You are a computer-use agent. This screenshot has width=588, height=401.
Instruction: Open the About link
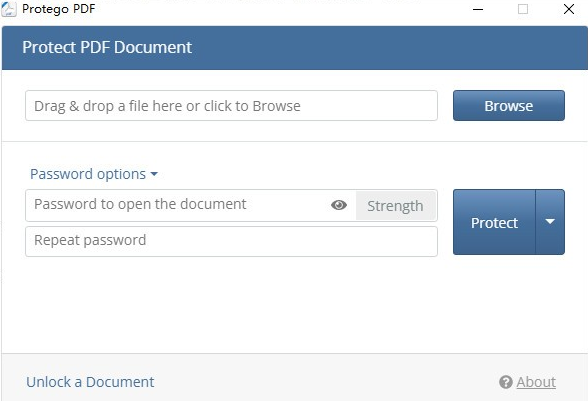click(x=536, y=382)
